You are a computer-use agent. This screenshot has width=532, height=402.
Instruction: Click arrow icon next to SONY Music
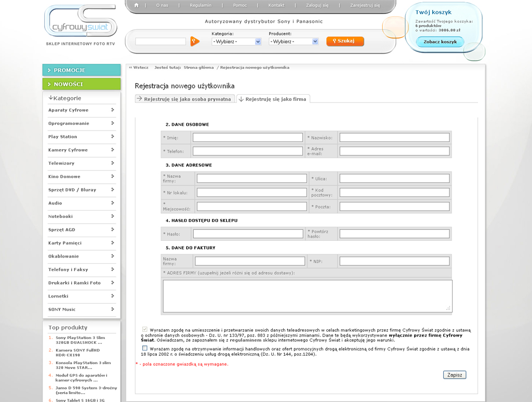coord(112,309)
